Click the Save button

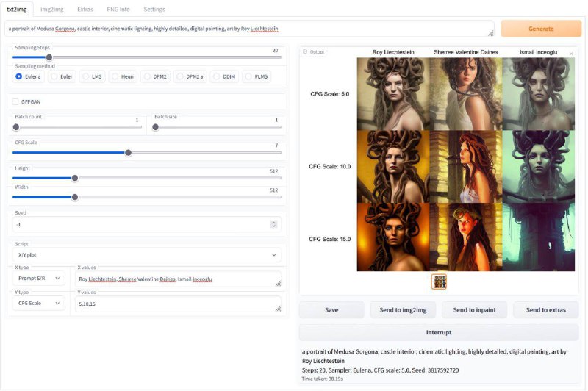[x=331, y=310]
